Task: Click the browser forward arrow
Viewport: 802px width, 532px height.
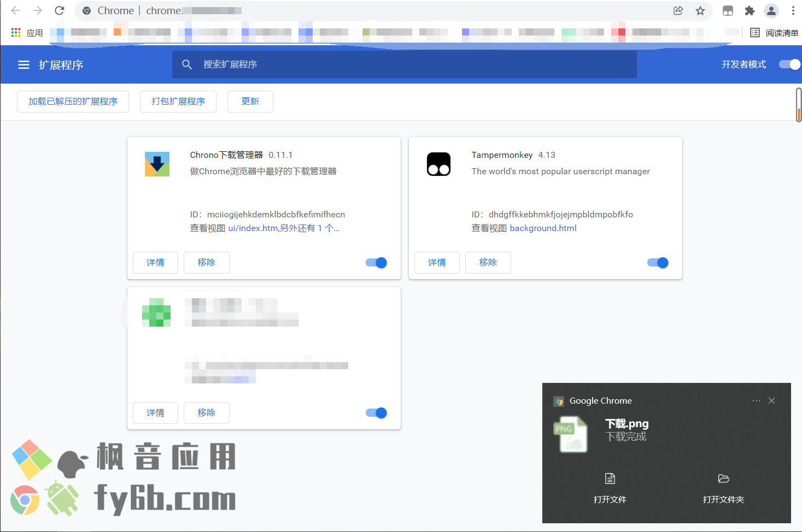Action: [x=37, y=10]
